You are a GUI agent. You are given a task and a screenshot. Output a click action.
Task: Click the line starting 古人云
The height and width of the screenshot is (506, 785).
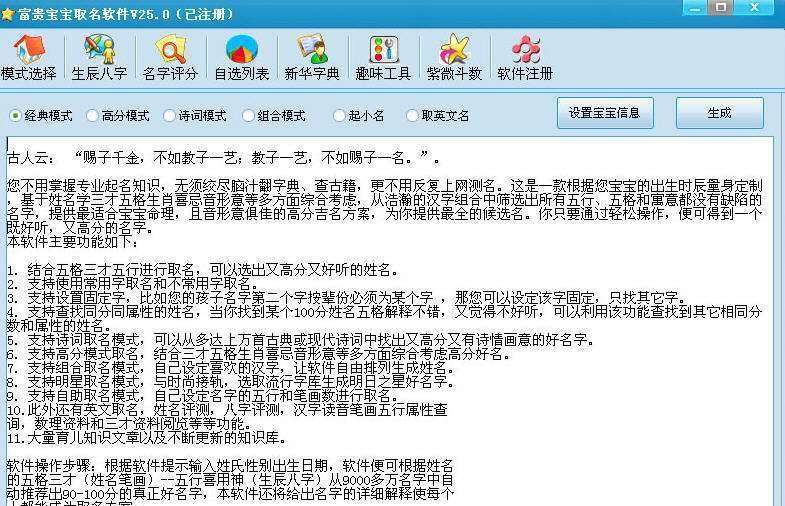223,158
